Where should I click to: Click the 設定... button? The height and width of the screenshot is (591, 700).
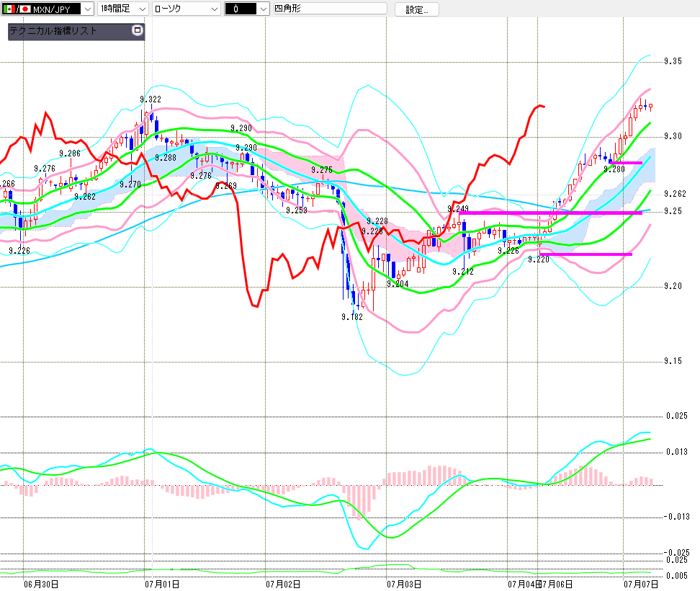[x=416, y=9]
